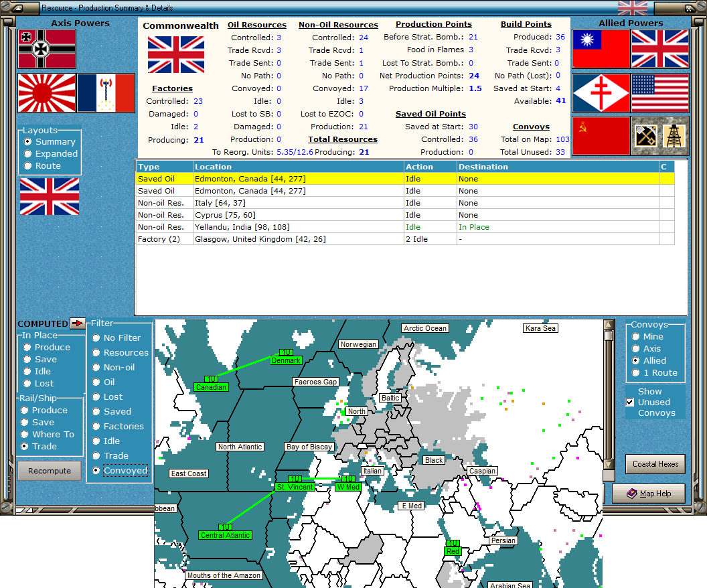This screenshot has width=707, height=588.
Task: Filter by Oil
Action: [x=103, y=382]
